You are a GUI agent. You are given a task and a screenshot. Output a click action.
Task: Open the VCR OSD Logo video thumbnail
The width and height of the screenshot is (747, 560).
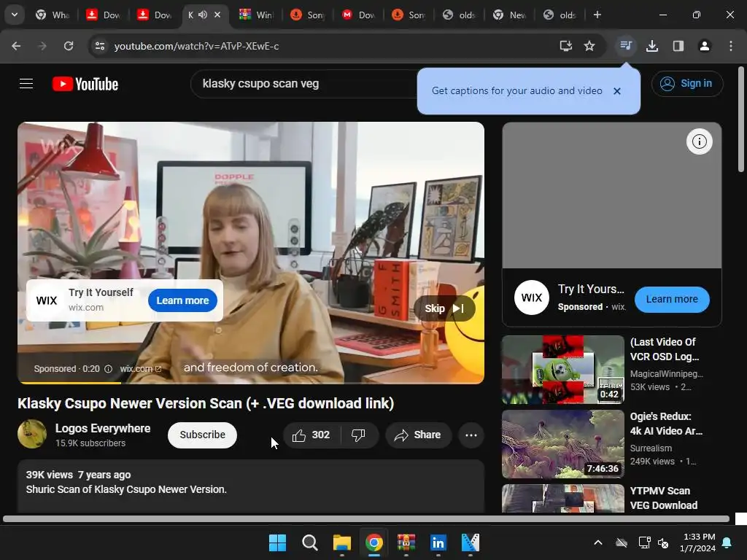point(563,370)
